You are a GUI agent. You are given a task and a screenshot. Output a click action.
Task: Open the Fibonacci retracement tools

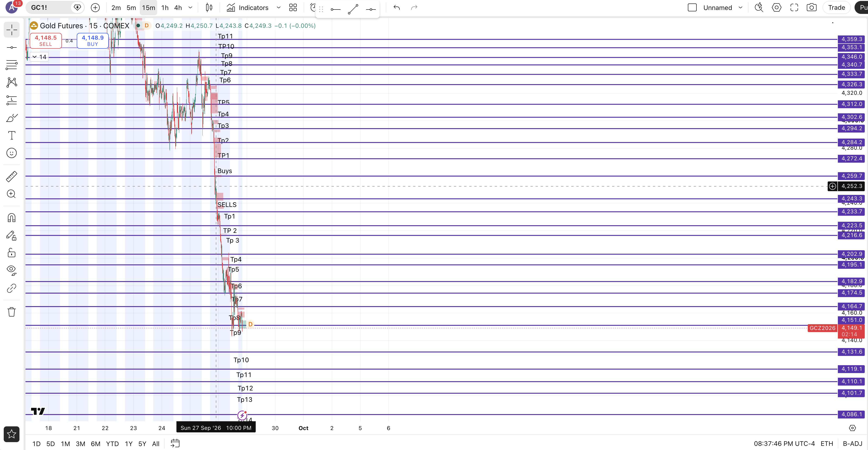pyautogui.click(x=11, y=65)
